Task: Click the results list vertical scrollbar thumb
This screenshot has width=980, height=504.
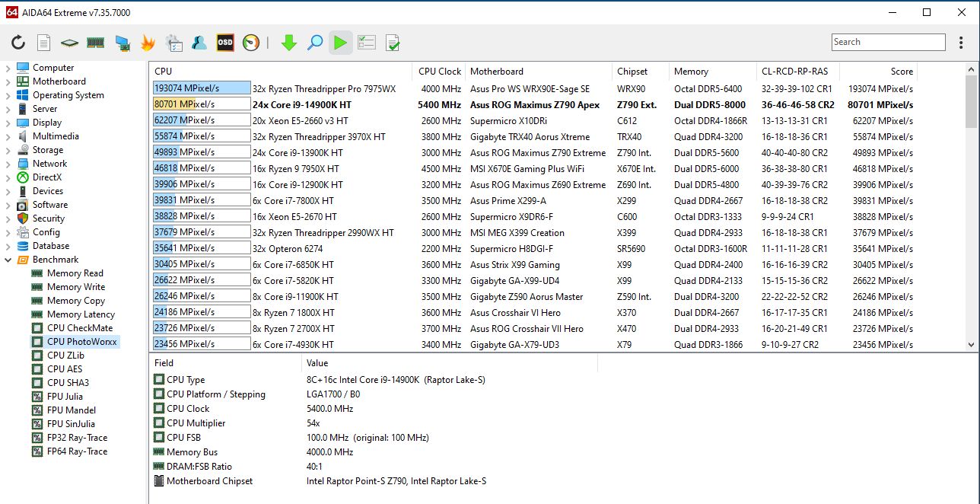Action: (x=972, y=101)
